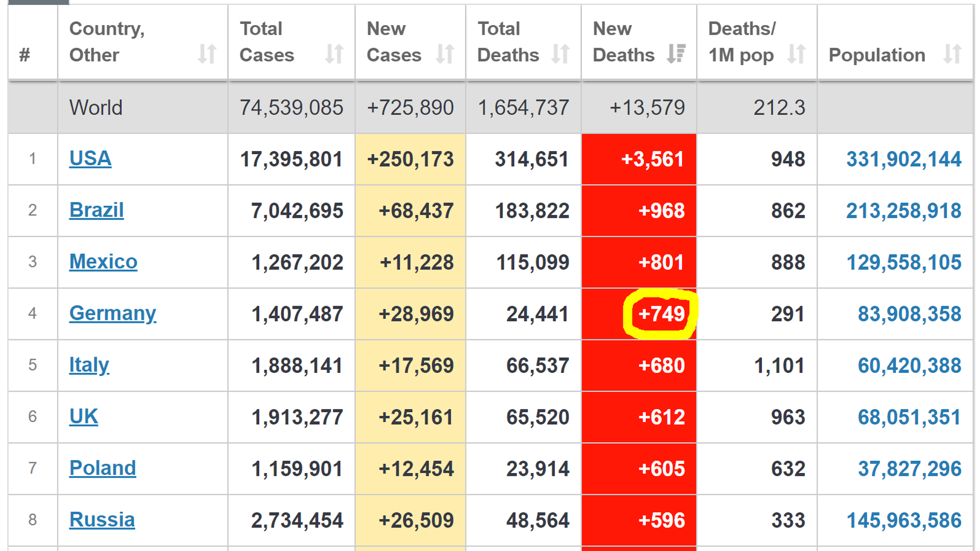Click sort icon in Country, Other header

pos(207,54)
